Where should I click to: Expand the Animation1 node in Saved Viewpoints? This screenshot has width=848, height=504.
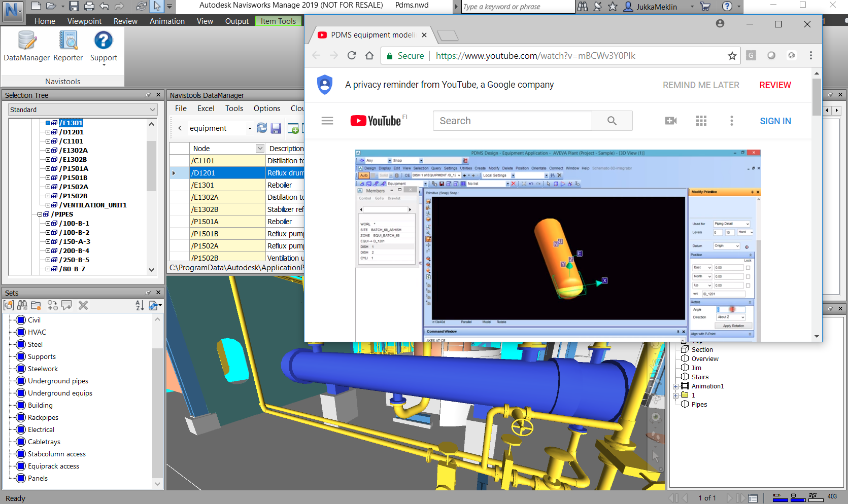676,386
